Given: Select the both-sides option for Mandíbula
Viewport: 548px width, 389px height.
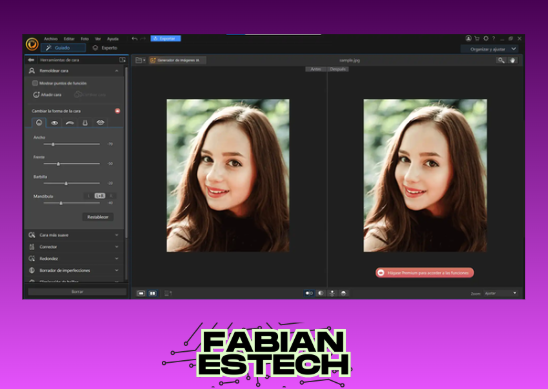Looking at the screenshot, I should click(x=100, y=196).
